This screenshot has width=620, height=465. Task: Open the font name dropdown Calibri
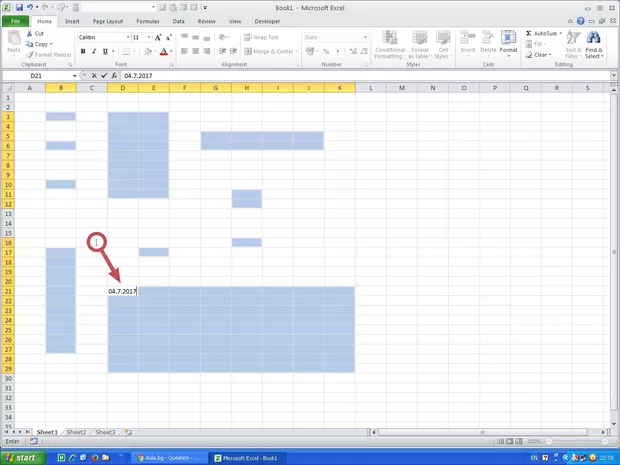(128, 37)
